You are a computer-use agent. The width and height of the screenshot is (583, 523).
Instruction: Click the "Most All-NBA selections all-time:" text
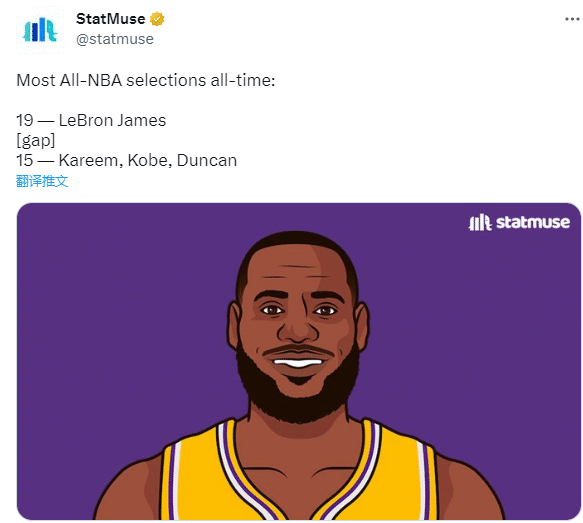pyautogui.click(x=146, y=80)
